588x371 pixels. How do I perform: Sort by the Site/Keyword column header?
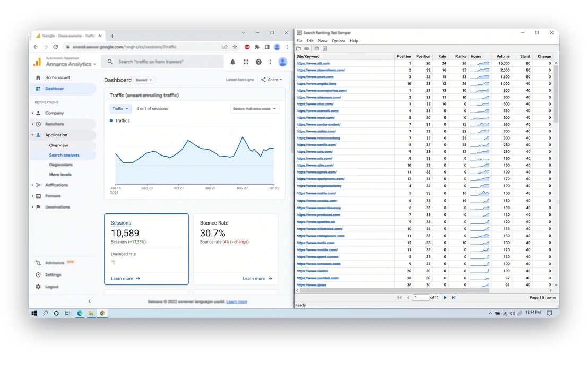(344, 56)
